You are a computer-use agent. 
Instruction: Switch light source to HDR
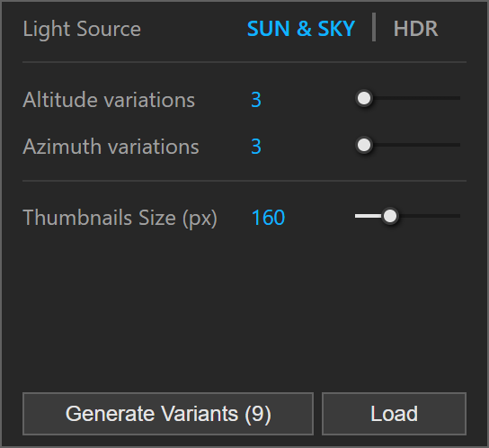coord(415,29)
